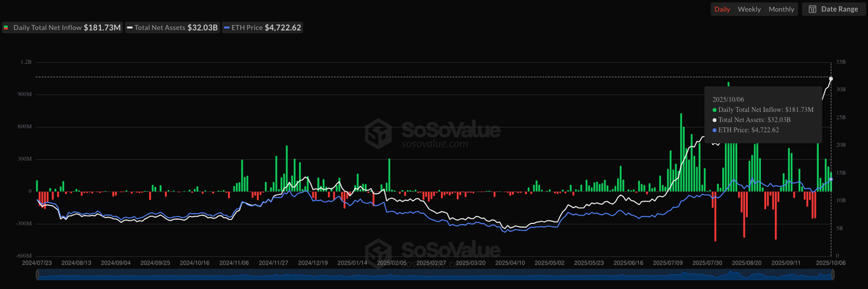Click the 2024/11/06 date label
The image size is (868, 289).
point(234,262)
